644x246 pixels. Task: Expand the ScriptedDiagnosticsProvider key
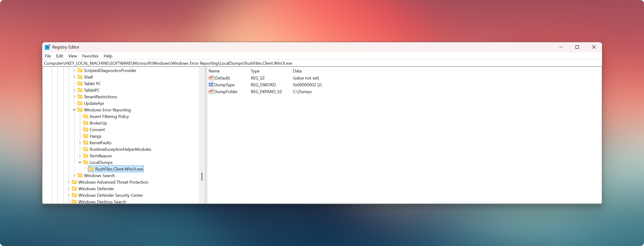(x=74, y=71)
